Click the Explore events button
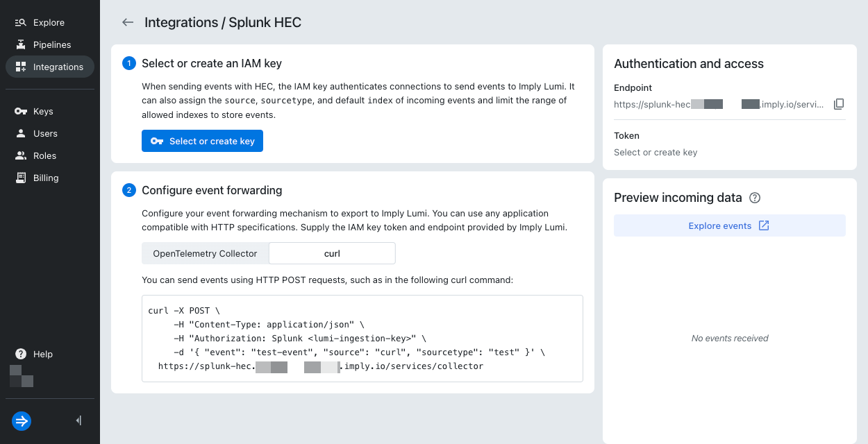This screenshot has width=868, height=444. [730, 225]
